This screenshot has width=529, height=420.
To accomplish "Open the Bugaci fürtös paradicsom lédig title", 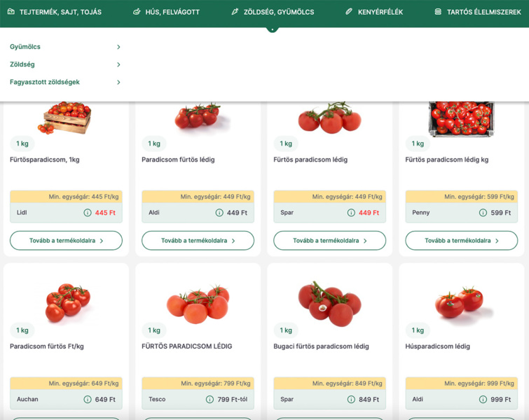I will tap(321, 346).
